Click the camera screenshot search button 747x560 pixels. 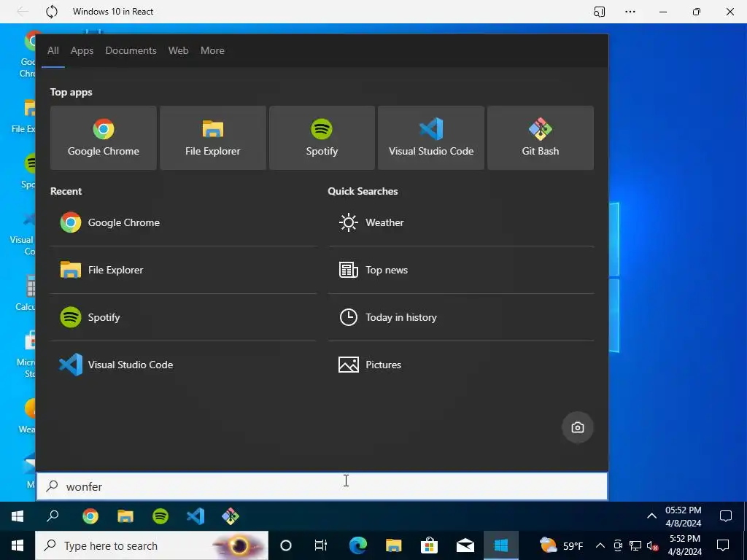point(578,427)
